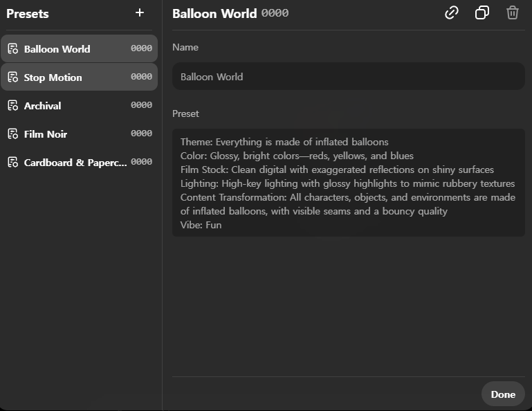Click the Done button
The width and height of the screenshot is (532, 411).
pyautogui.click(x=503, y=394)
